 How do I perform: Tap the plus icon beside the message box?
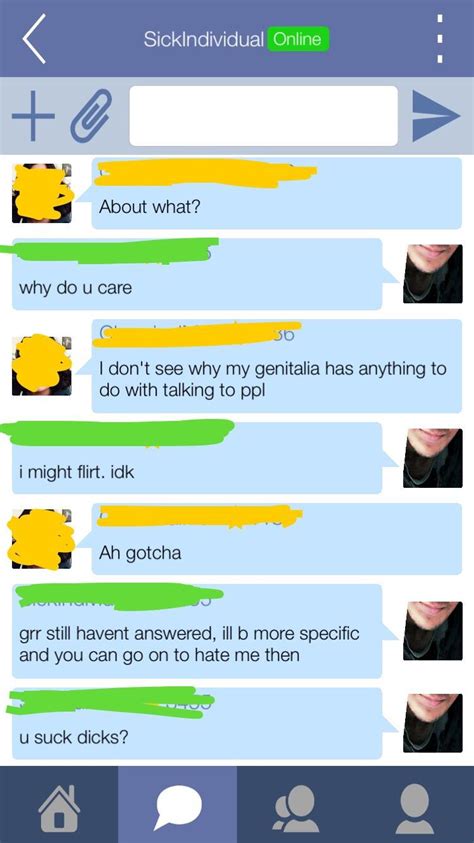pos(33,116)
